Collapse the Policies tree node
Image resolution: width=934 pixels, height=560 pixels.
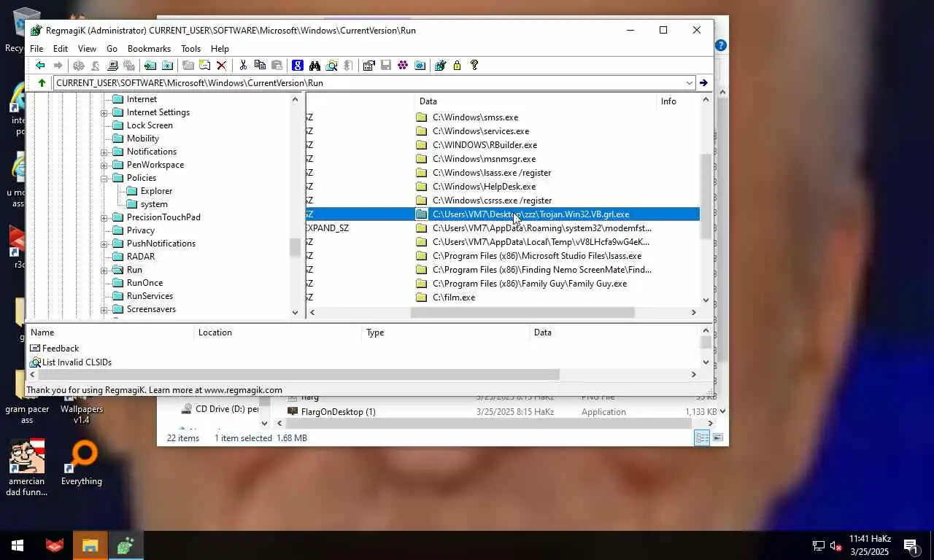coord(104,178)
